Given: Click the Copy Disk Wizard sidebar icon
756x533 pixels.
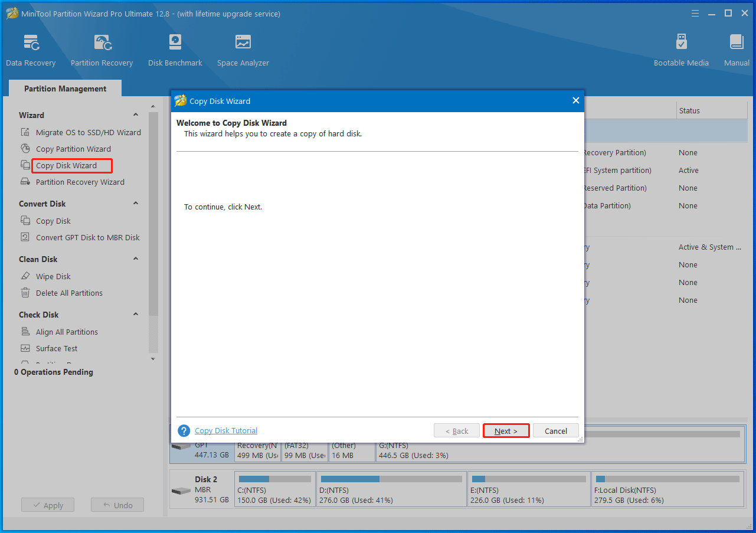Looking at the screenshot, I should pyautogui.click(x=25, y=165).
